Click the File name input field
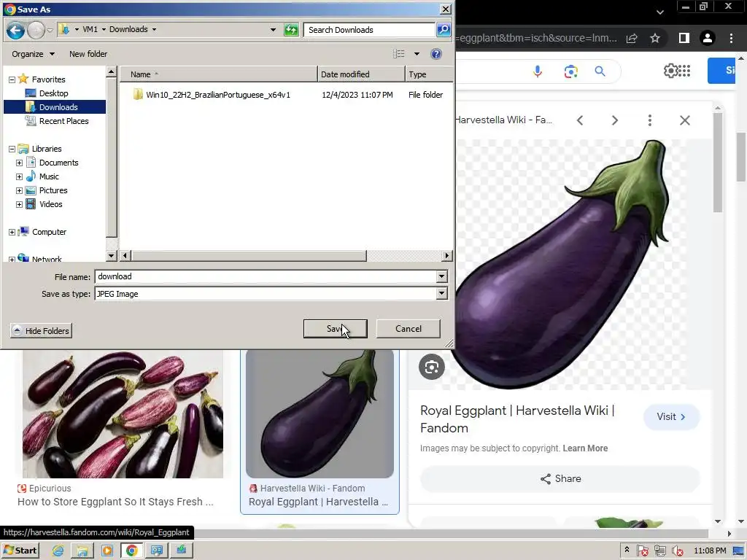 (266, 276)
